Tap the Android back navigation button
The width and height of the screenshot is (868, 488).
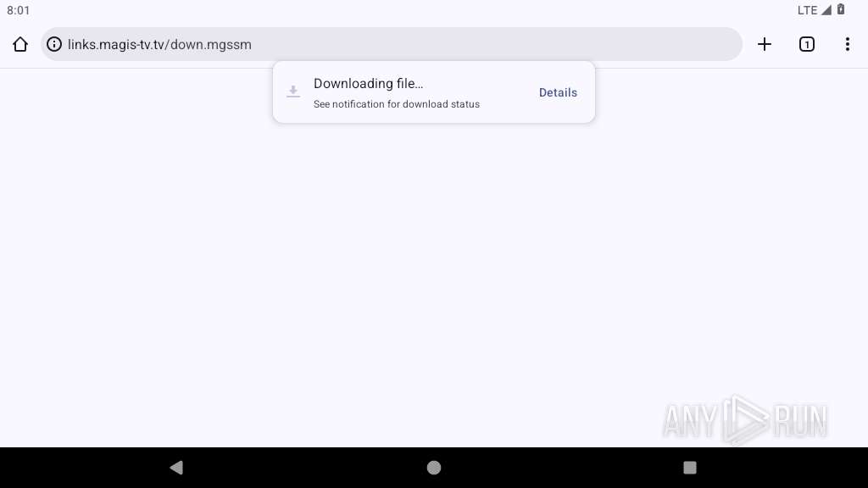pos(176,468)
